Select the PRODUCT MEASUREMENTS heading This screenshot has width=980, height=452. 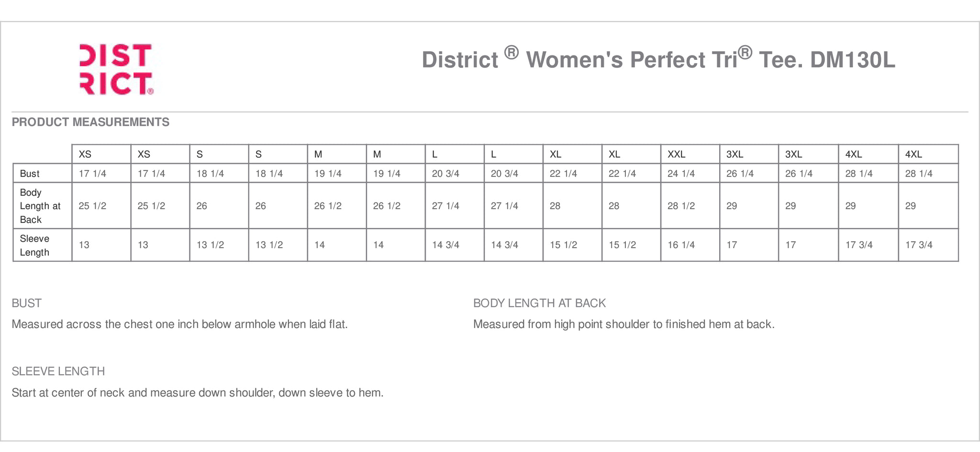tap(90, 122)
